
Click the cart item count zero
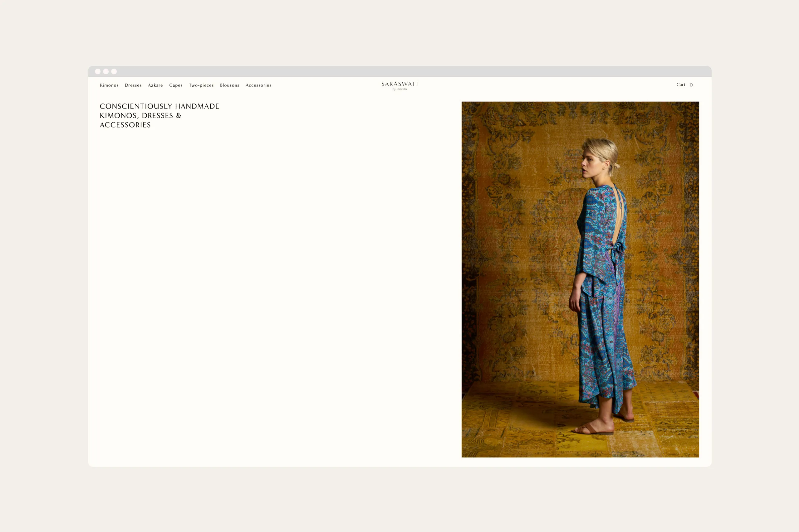[691, 85]
